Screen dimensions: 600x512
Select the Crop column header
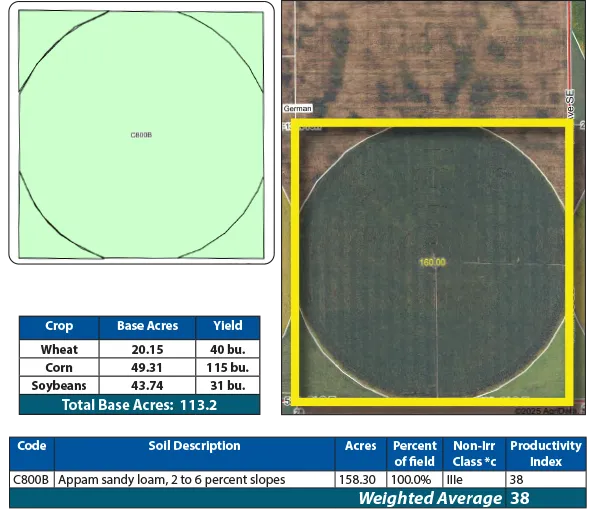coord(59,326)
